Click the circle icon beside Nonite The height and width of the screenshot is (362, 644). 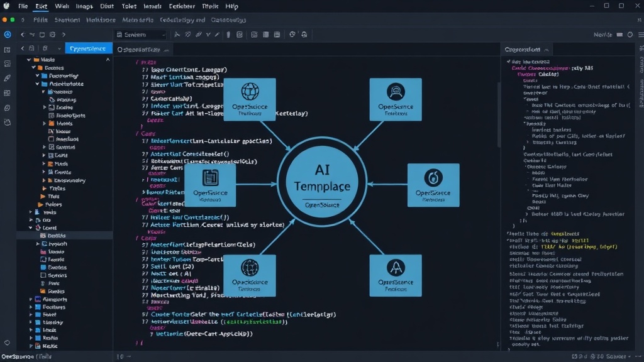[630, 35]
